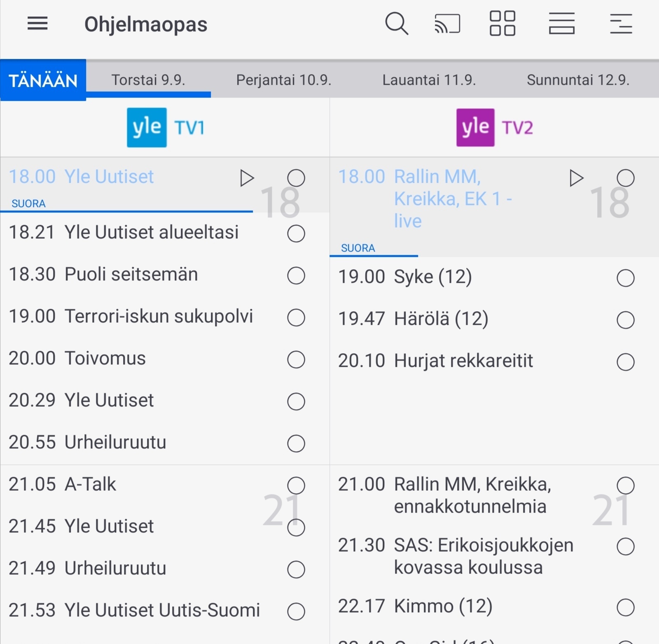This screenshot has width=659, height=644.
Task: Switch to the Perjantai 10.9. tab
Action: point(284,80)
